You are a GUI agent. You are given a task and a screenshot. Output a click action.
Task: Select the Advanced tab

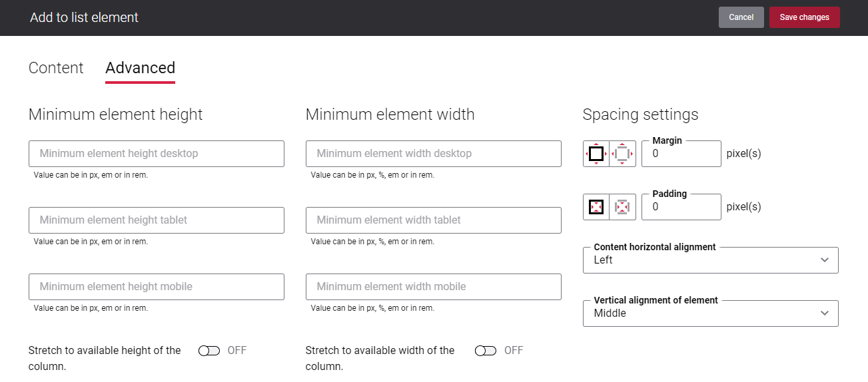[x=140, y=68]
